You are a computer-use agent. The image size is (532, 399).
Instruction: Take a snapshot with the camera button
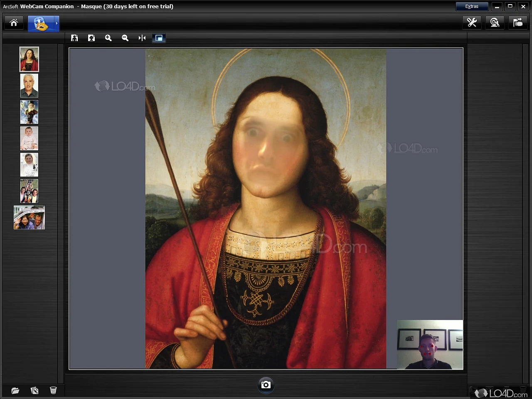(x=266, y=385)
